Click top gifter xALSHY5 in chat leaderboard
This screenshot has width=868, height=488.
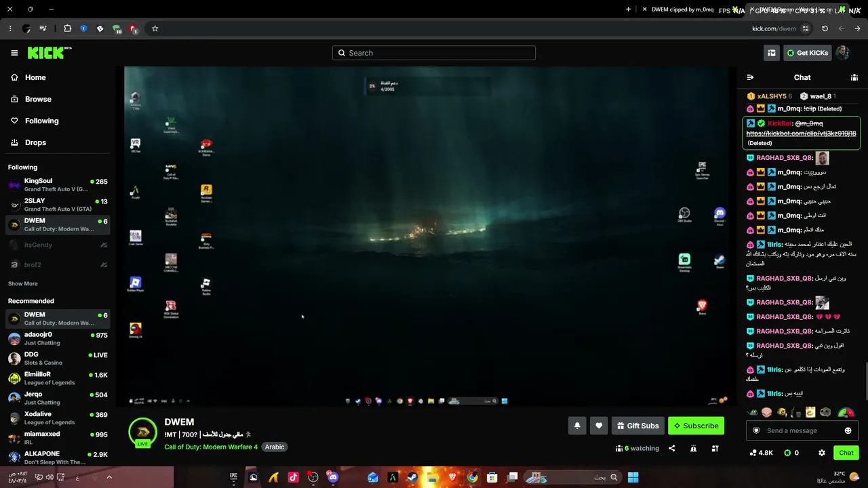click(769, 96)
